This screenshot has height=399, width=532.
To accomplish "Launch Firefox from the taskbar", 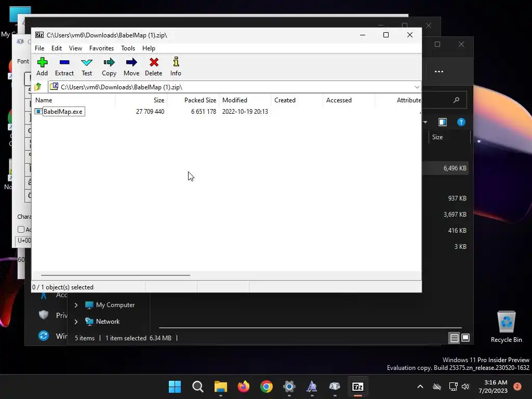I will (243, 387).
